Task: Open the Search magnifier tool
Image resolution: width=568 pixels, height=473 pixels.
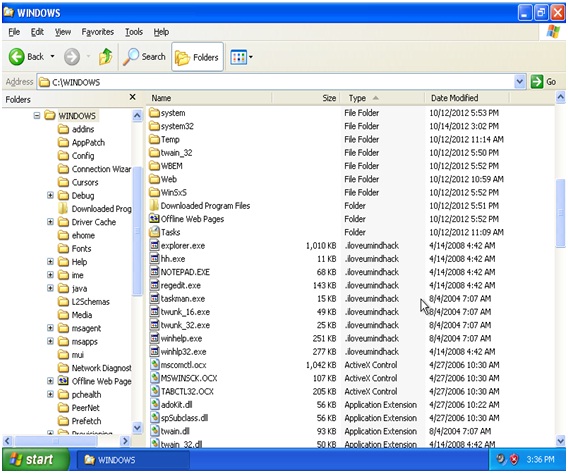Action: coord(144,56)
